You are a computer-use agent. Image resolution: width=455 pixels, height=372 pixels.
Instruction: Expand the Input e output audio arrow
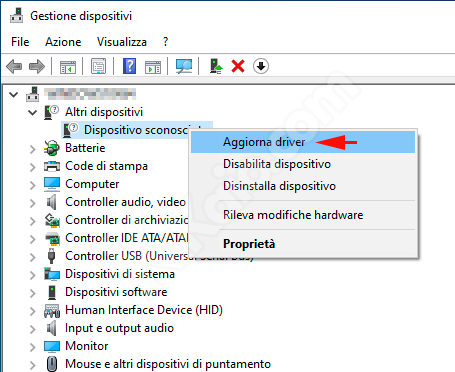click(x=32, y=329)
